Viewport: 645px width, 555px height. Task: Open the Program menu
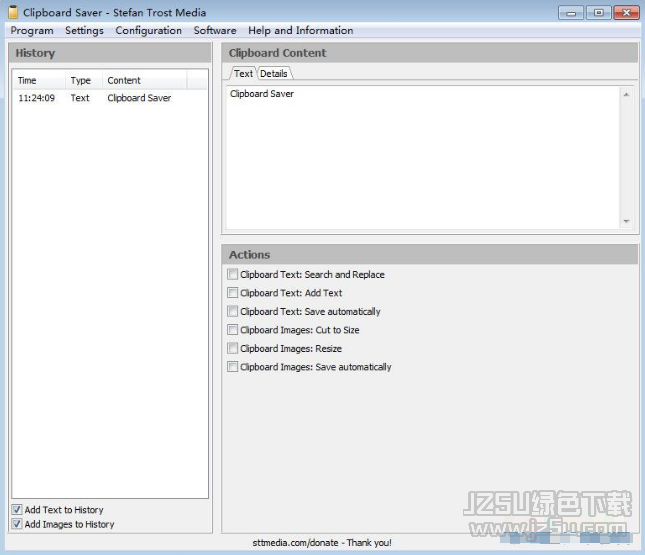32,30
